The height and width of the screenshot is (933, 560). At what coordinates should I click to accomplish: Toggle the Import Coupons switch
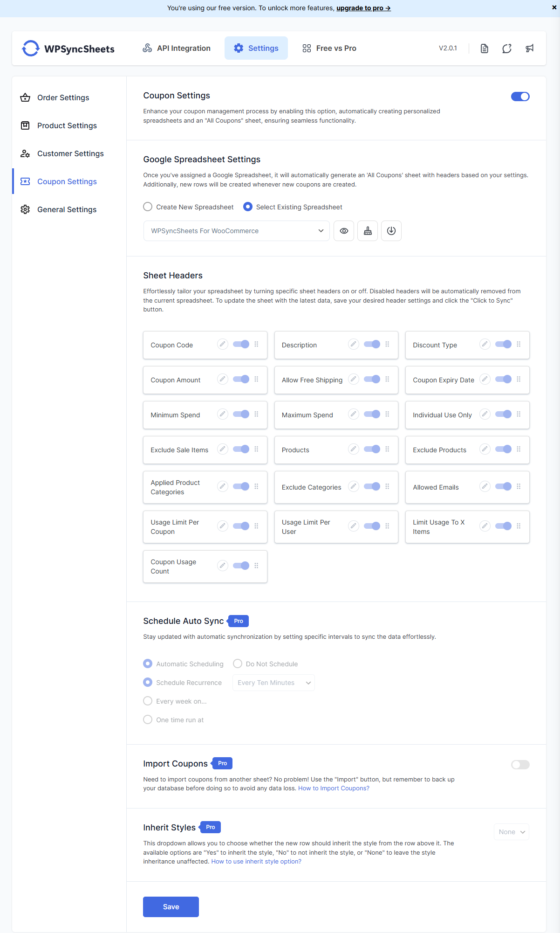pos(520,765)
